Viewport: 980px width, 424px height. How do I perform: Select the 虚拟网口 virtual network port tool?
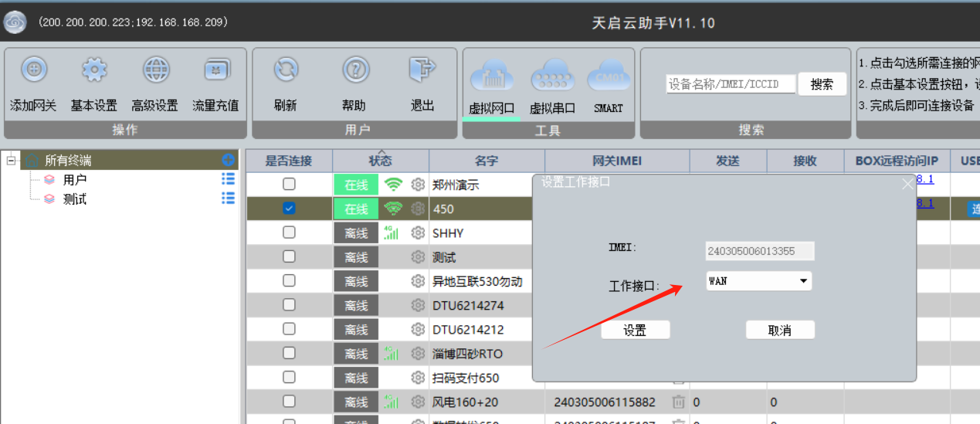492,87
